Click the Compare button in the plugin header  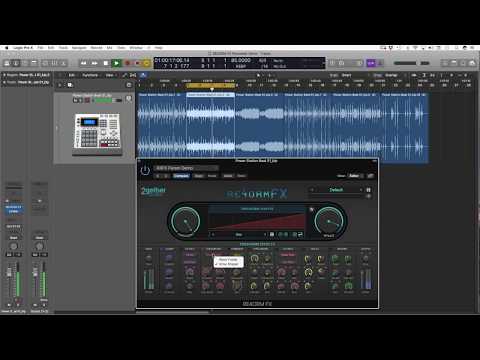point(181,176)
